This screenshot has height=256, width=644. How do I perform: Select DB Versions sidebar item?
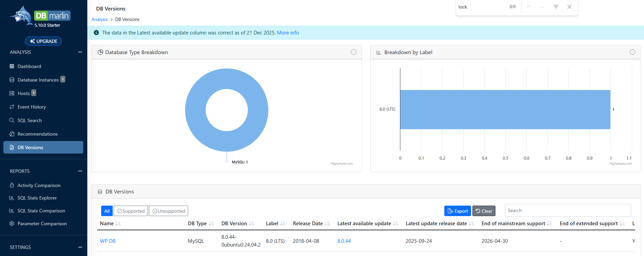pyautogui.click(x=43, y=147)
